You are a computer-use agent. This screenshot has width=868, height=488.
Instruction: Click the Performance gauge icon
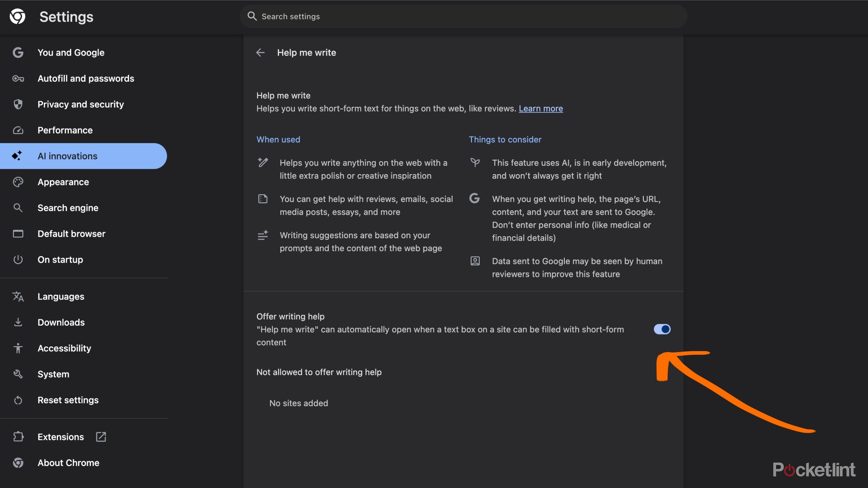point(18,130)
